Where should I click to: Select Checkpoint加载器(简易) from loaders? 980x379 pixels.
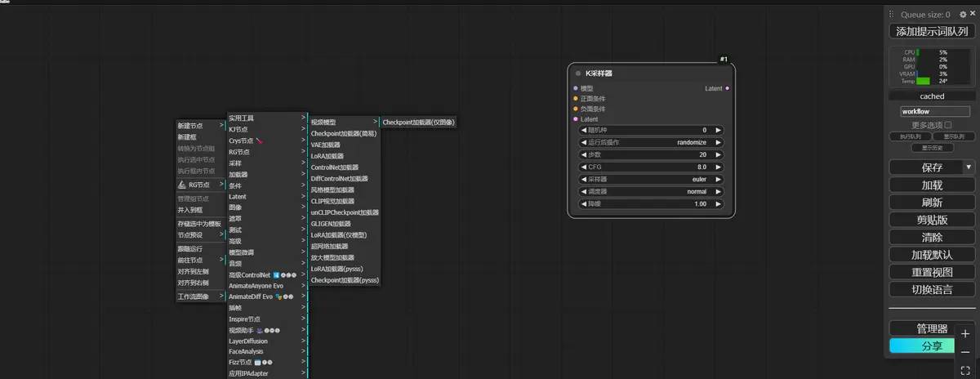click(x=344, y=133)
